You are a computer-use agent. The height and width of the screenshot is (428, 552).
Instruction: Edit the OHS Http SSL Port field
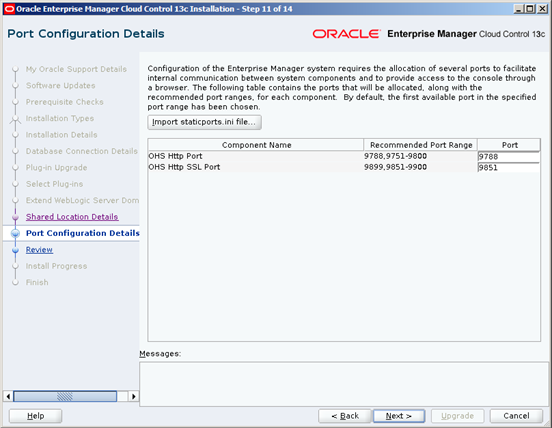click(x=508, y=168)
